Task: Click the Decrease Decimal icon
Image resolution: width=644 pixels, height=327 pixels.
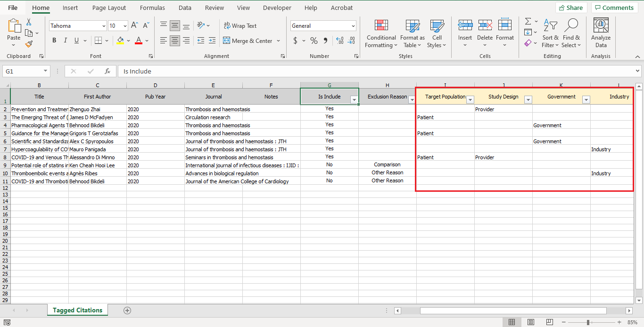Action: [x=351, y=41]
